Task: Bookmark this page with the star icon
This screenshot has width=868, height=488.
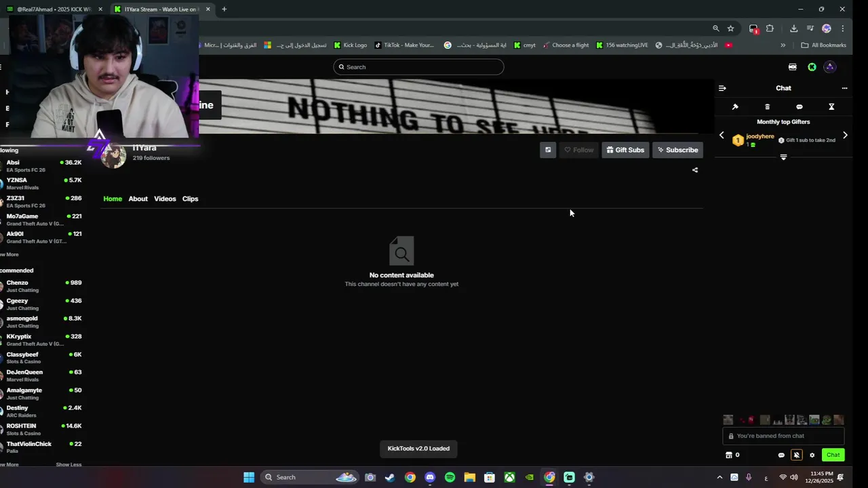Action: coord(730,28)
